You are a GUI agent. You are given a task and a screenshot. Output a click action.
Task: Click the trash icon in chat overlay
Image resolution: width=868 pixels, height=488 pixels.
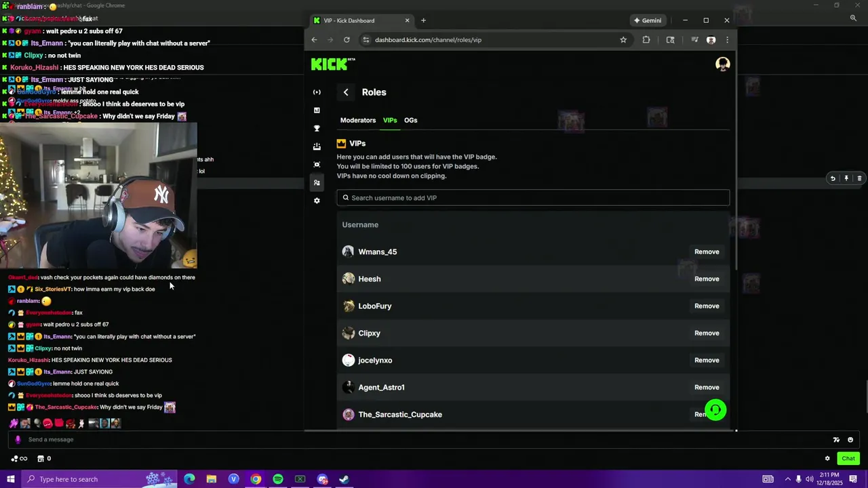(859, 179)
